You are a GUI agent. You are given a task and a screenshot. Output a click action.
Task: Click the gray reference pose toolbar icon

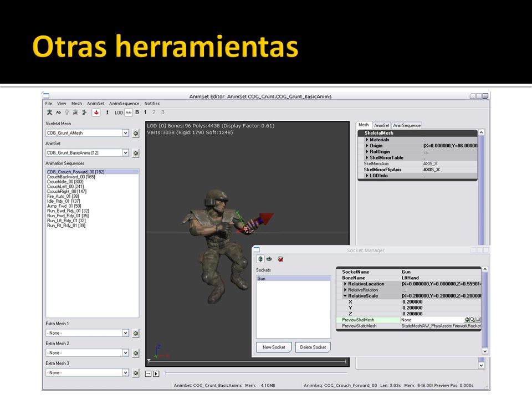(x=67, y=112)
